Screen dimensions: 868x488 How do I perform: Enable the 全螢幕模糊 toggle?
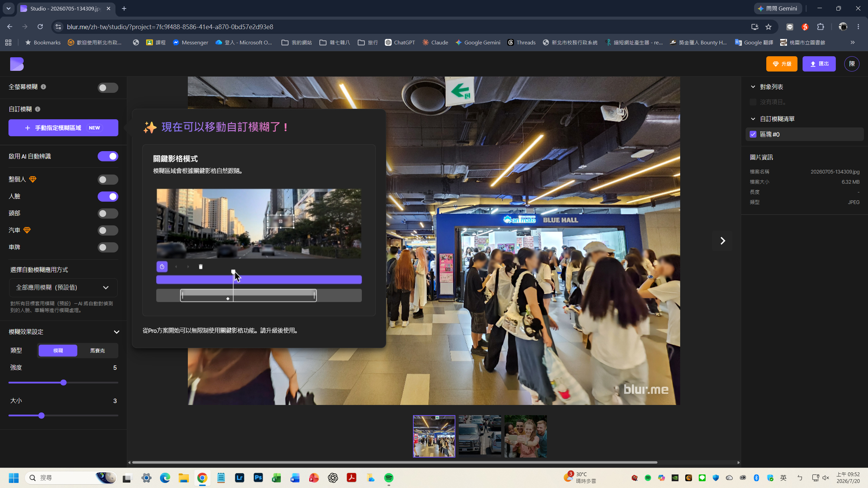pos(108,88)
